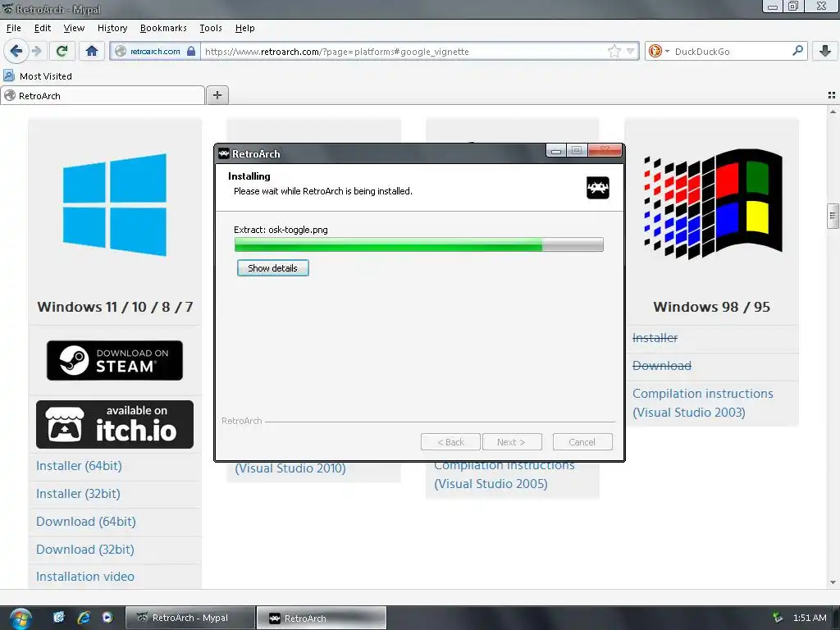840x630 pixels.
Task: Click the Windows 11 / 10 / 8 / 7 heading
Action: (115, 307)
